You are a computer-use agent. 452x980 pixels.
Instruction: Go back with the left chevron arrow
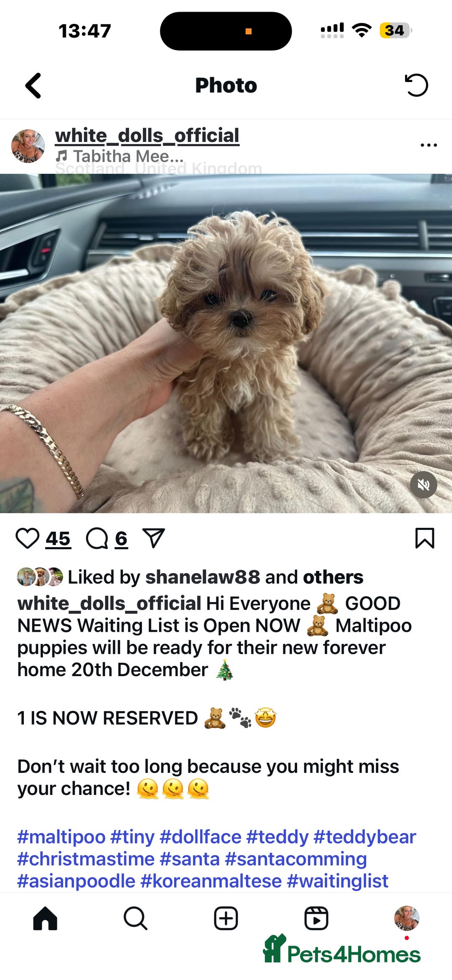click(33, 85)
